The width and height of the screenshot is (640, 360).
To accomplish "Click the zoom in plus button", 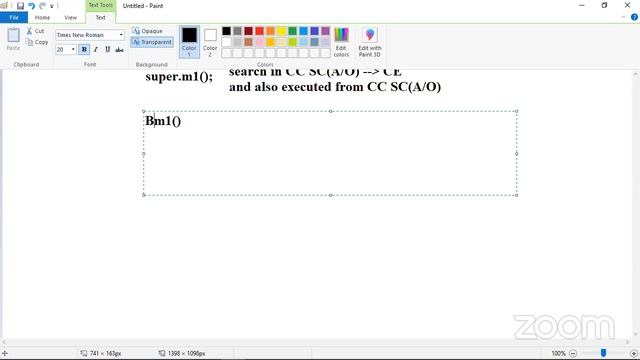I will (634, 353).
